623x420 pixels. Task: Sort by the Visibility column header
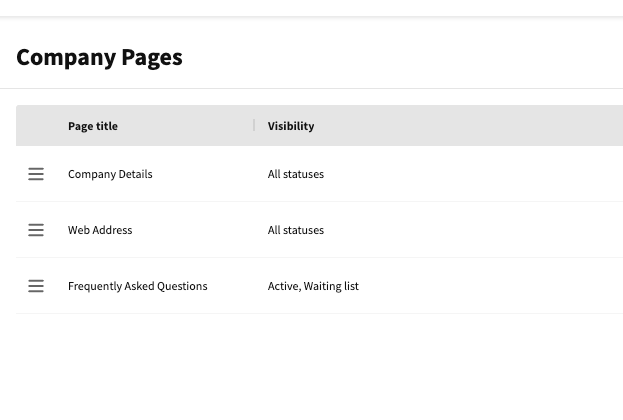(x=291, y=126)
